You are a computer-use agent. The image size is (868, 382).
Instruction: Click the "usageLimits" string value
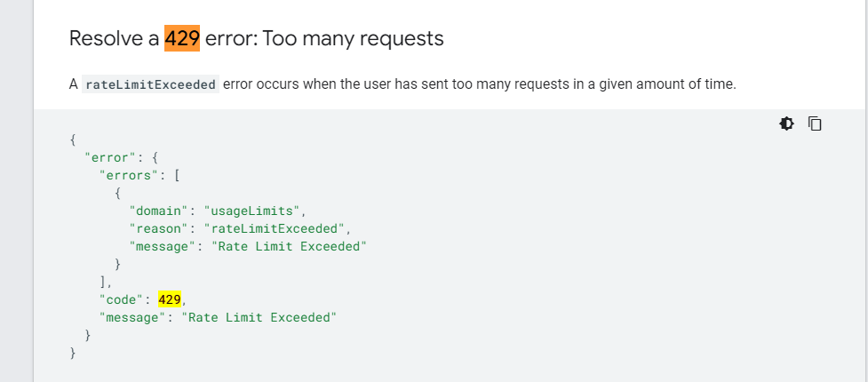(x=252, y=211)
